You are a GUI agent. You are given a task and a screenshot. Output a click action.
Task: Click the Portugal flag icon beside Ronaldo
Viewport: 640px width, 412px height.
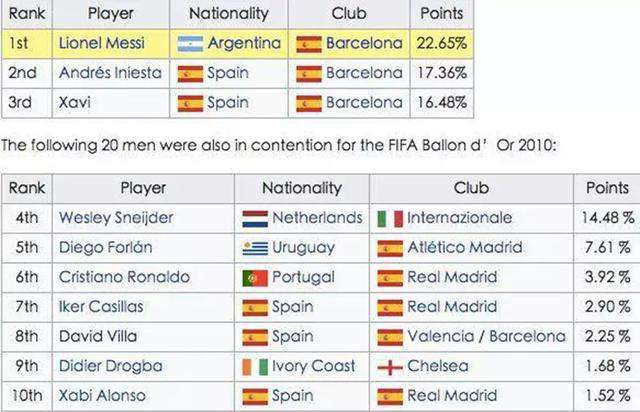click(x=255, y=278)
